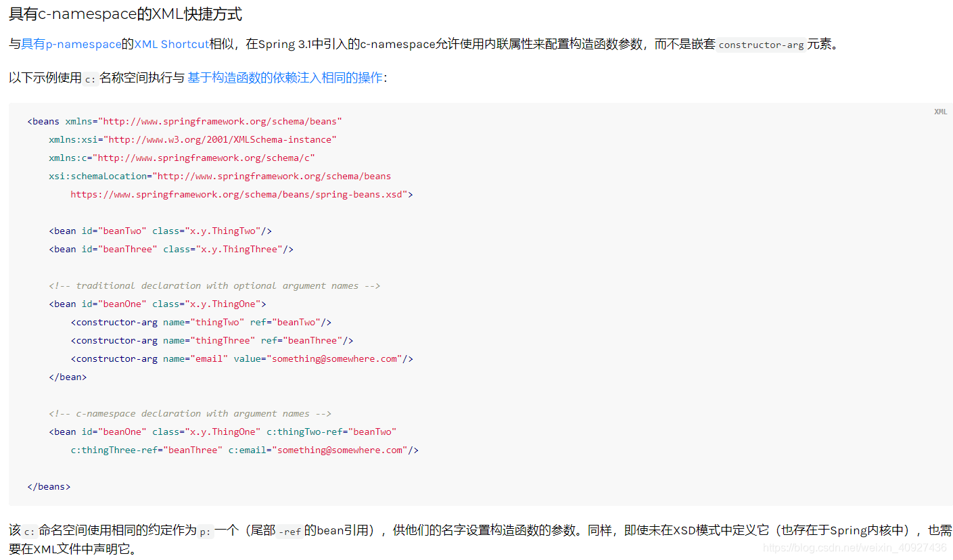Click the first beanOne bean opening line
Viewport: 953px width, 560px height.
[x=158, y=304]
